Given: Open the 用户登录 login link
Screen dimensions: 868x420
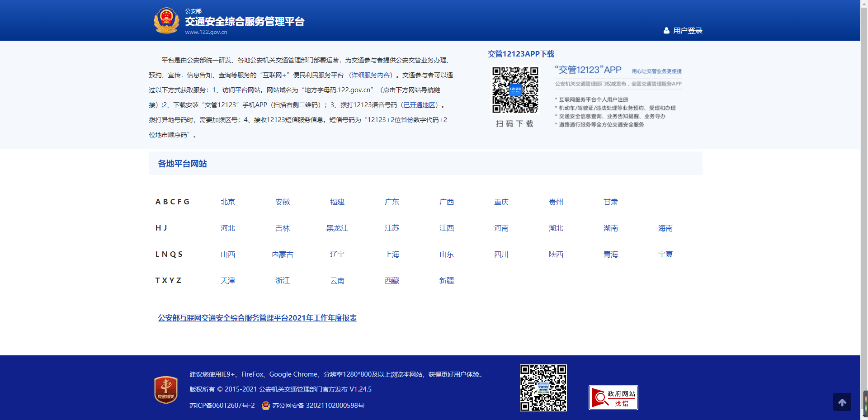Looking at the screenshot, I should [687, 31].
